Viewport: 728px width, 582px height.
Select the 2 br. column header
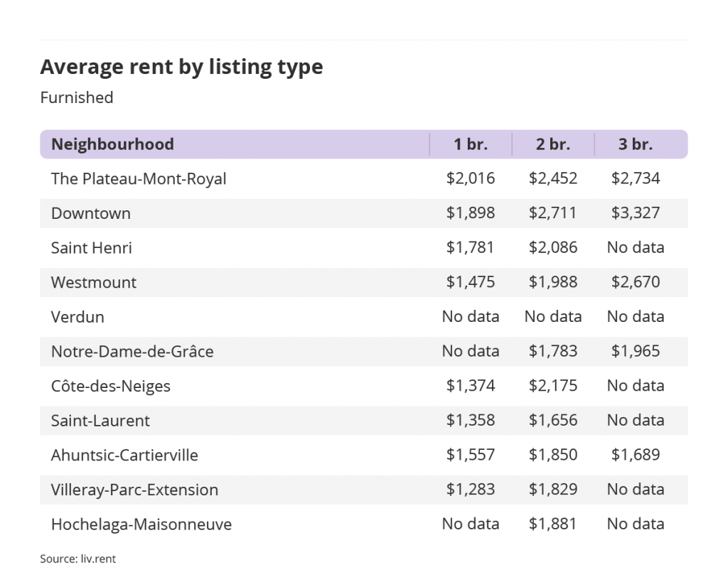pyautogui.click(x=552, y=144)
